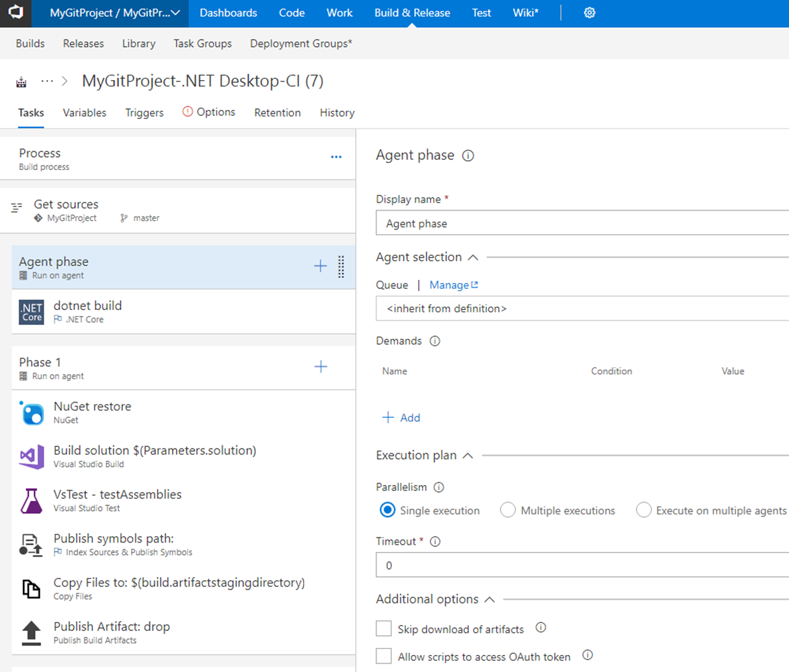Click the build definitions icon in breadcrumb
Image resolution: width=789 pixels, height=672 pixels.
pyautogui.click(x=21, y=82)
